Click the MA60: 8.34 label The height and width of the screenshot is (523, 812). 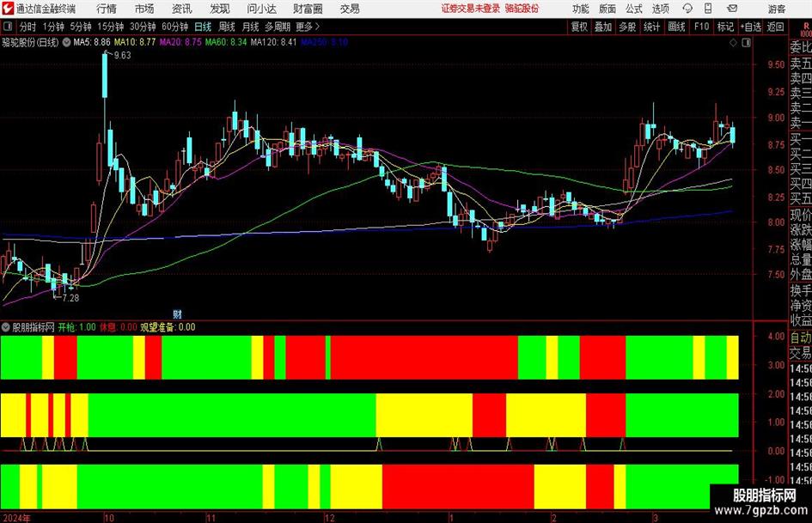pyautogui.click(x=226, y=42)
